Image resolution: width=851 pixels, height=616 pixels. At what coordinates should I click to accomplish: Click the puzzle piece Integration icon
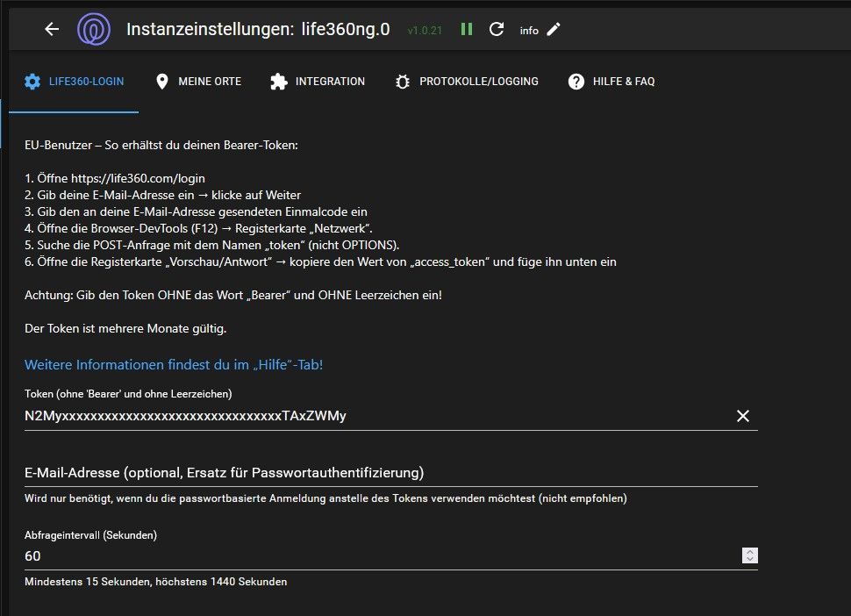(278, 82)
